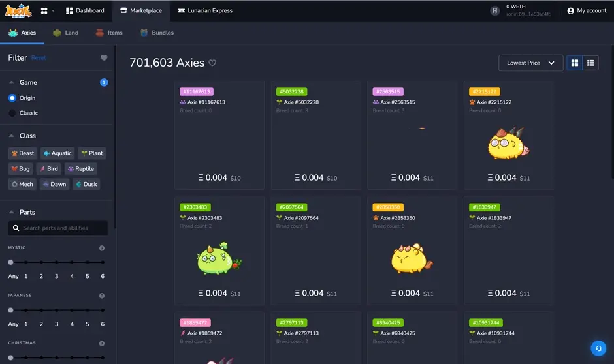Click the Christmas help question icon
The height and width of the screenshot is (364, 614).
pos(102,343)
